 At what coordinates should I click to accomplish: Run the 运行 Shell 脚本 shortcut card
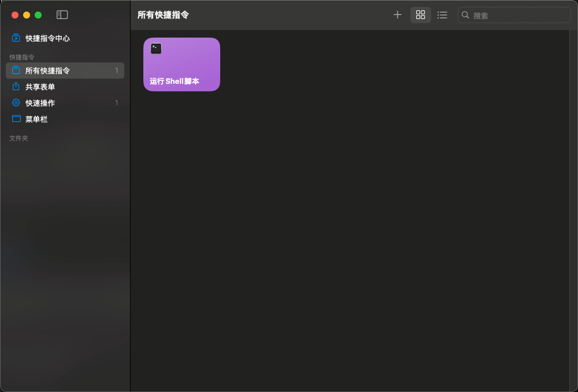(181, 65)
